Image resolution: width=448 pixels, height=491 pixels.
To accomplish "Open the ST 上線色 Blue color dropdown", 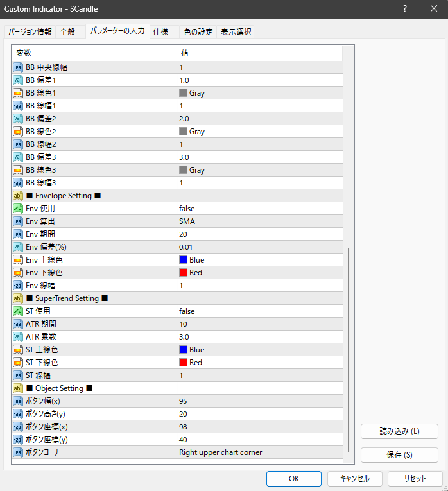I will (259, 350).
